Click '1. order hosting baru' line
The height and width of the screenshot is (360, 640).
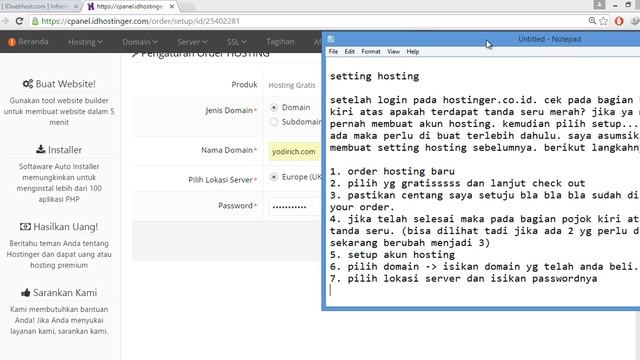pos(392,171)
